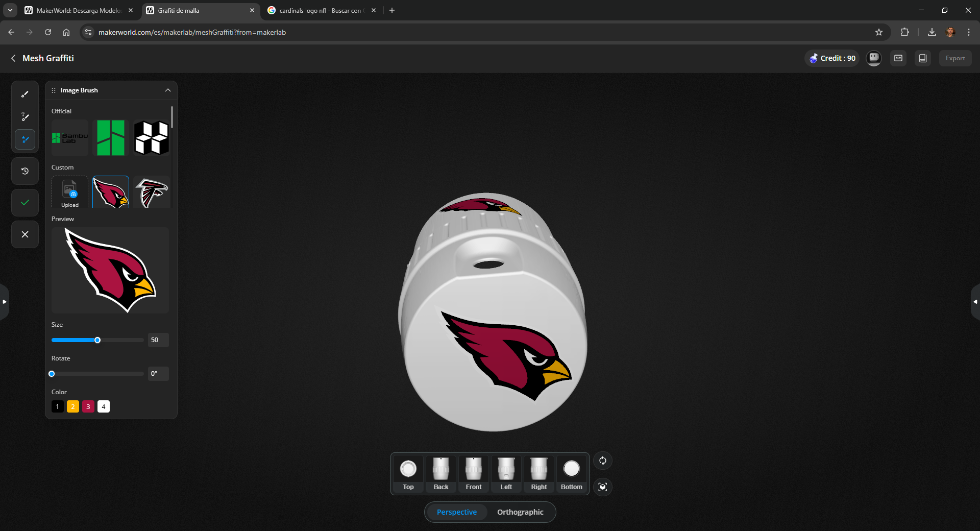Click the address bar URL
The height and width of the screenshot is (531, 980).
click(x=192, y=32)
